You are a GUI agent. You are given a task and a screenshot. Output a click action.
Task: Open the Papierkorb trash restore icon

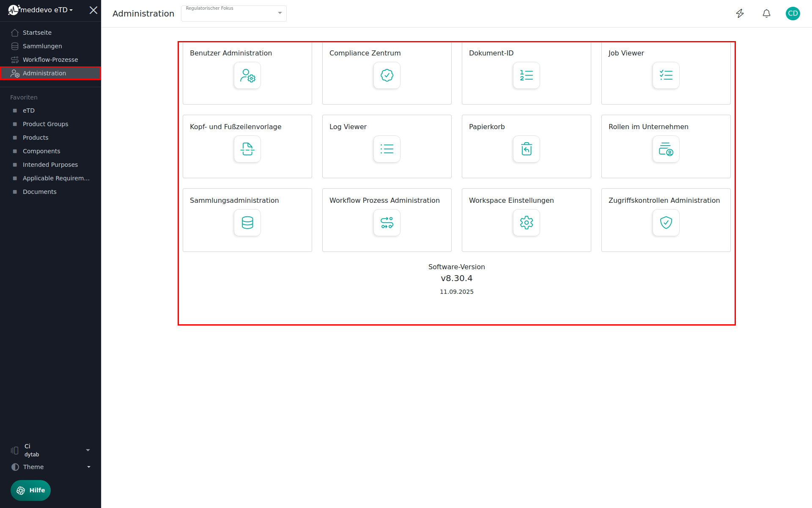pos(527,149)
